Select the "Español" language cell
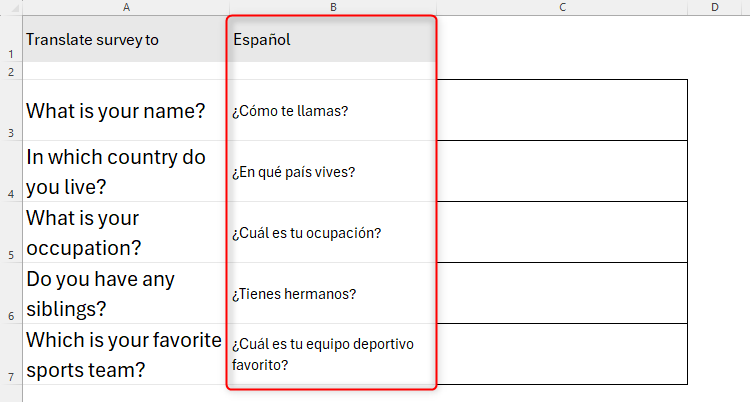This screenshot has height=402, width=750. pyautogui.click(x=332, y=40)
